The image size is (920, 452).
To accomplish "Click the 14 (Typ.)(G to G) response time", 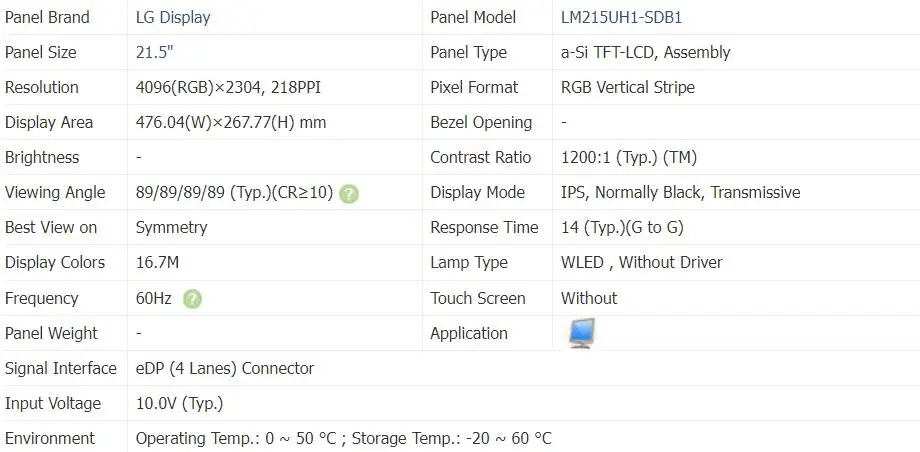I will pos(622,227).
